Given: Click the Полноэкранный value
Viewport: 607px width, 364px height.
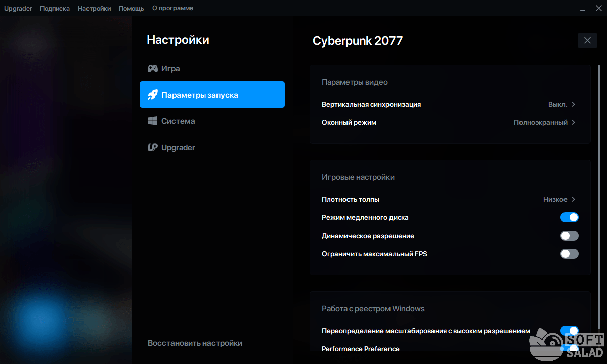Looking at the screenshot, I should click(541, 122).
